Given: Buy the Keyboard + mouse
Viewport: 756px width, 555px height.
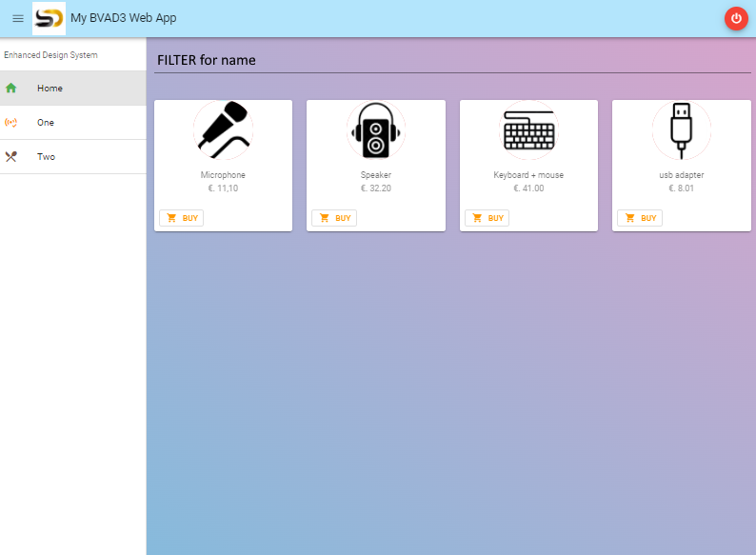Looking at the screenshot, I should 487,218.
